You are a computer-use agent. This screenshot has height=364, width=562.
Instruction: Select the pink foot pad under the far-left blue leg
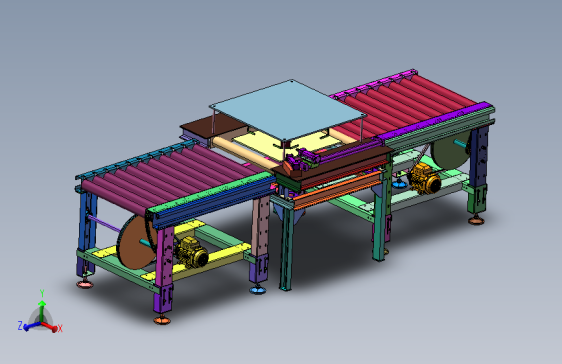pos(85,284)
